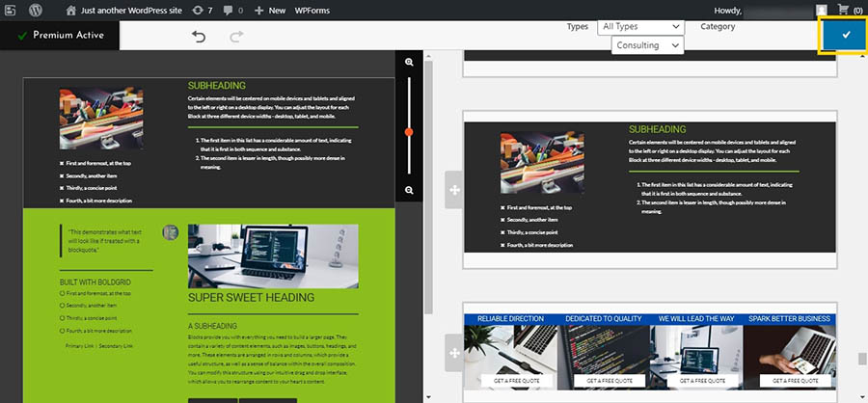Click the redo arrow icon
Viewport: 868px width, 403px height.
236,37
